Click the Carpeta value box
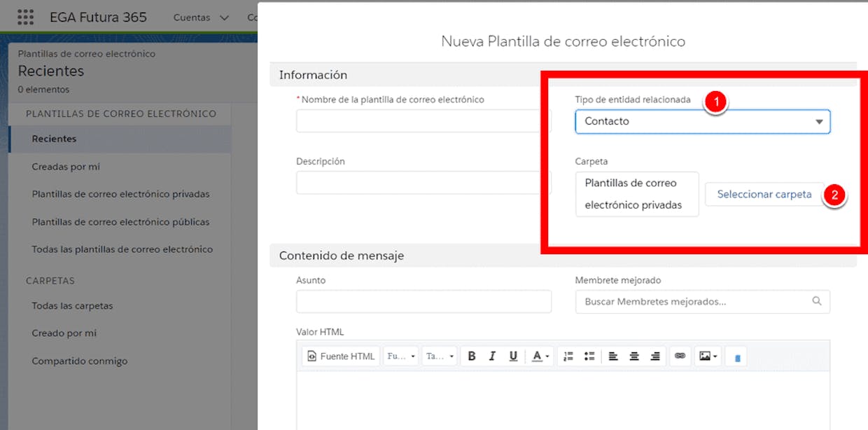This screenshot has height=430, width=868. tap(637, 194)
